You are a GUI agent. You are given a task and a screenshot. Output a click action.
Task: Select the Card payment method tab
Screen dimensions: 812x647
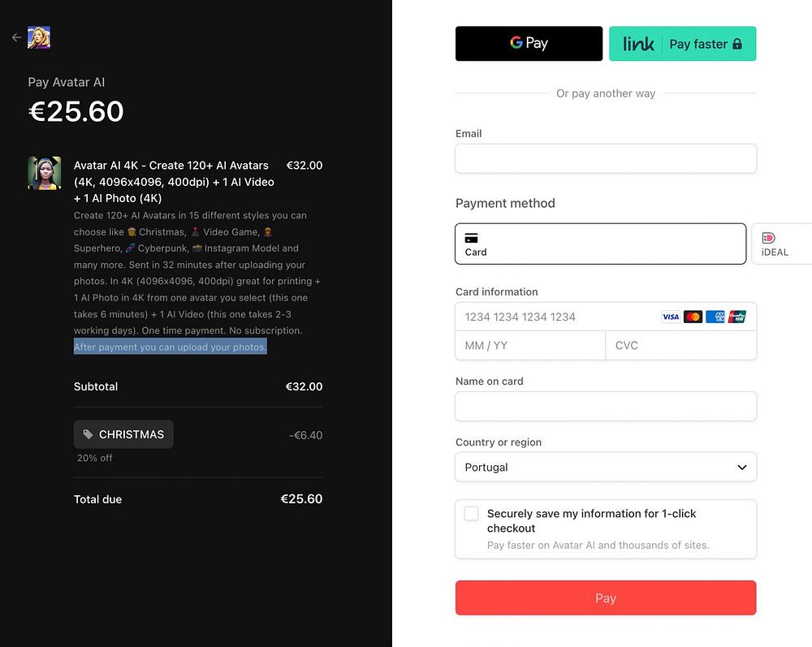600,244
